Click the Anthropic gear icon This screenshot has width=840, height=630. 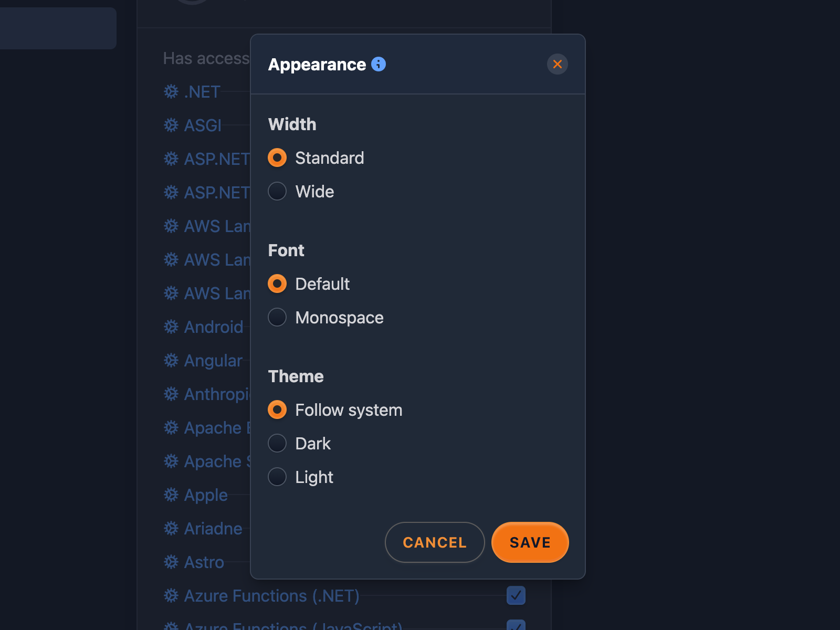[x=171, y=394]
